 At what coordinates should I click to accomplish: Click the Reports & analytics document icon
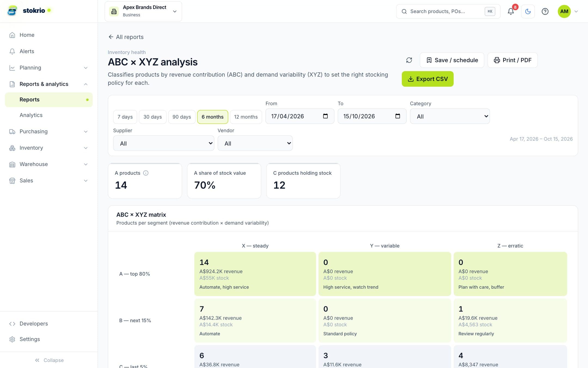(x=12, y=84)
